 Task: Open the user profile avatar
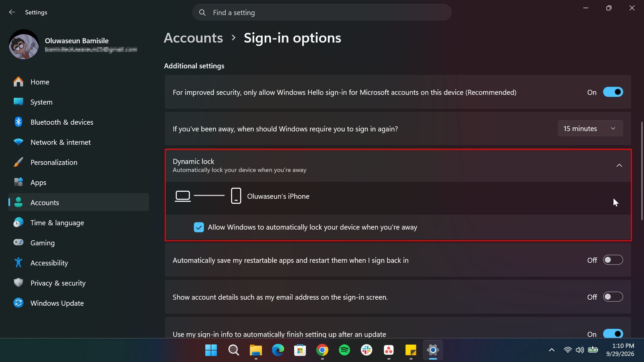23,44
